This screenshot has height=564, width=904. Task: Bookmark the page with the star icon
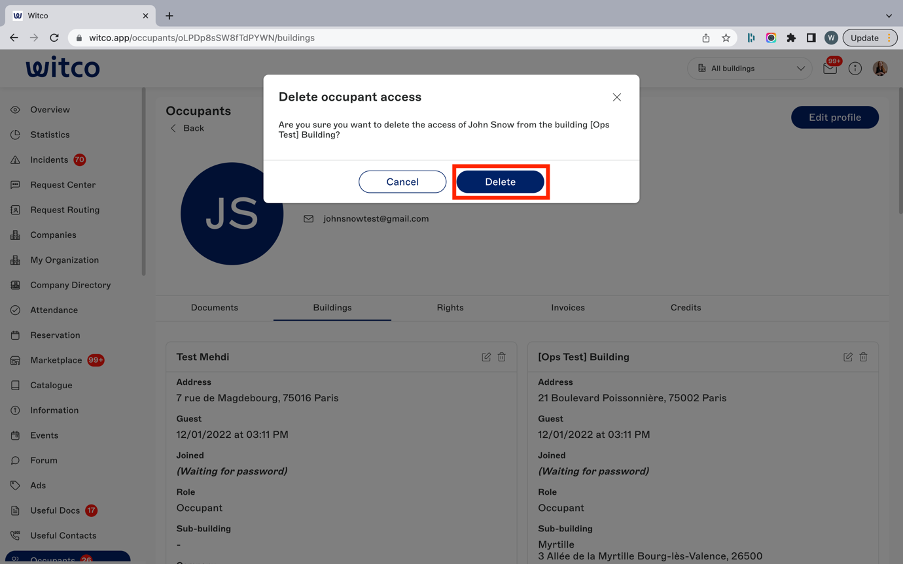726,38
